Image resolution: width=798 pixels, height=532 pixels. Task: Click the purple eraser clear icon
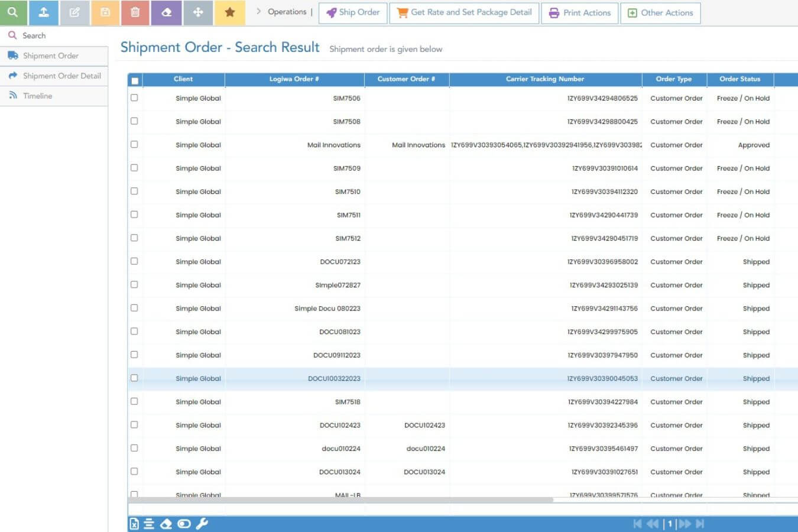(166, 12)
